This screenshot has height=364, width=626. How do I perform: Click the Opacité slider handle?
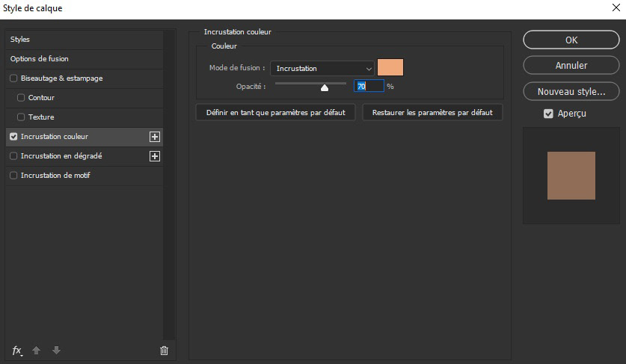[x=325, y=87]
